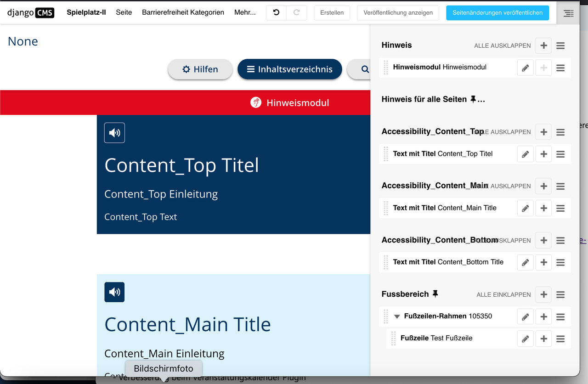This screenshot has height=384, width=588.
Task: Click the Erstellen button
Action: tap(332, 13)
